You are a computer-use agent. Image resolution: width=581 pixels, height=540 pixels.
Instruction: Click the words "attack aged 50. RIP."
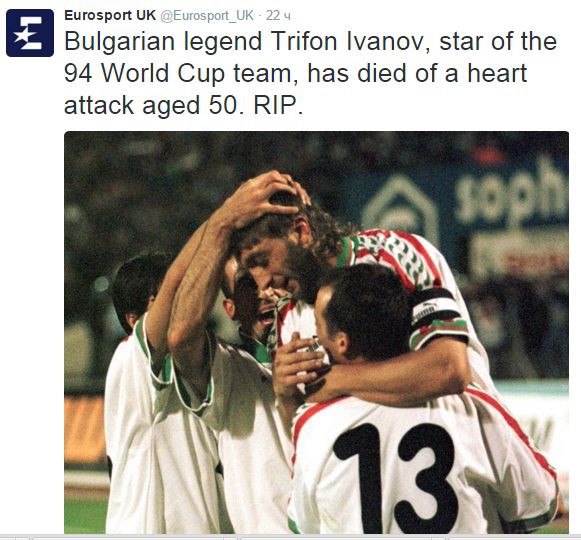(183, 105)
